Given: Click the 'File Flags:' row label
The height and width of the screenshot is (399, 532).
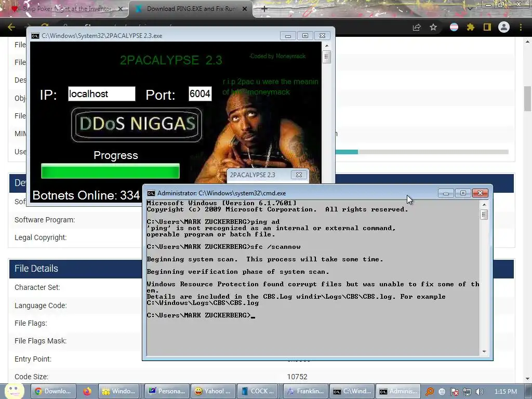Looking at the screenshot, I should 31,323.
